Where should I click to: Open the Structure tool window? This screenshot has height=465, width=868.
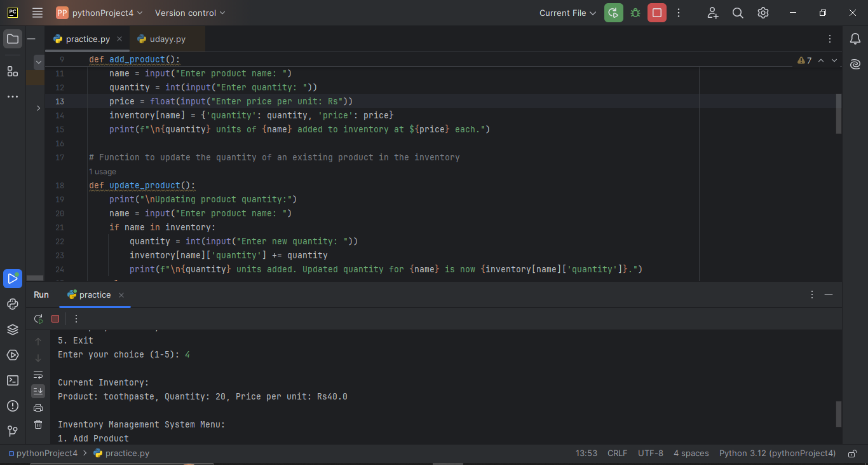tap(13, 71)
